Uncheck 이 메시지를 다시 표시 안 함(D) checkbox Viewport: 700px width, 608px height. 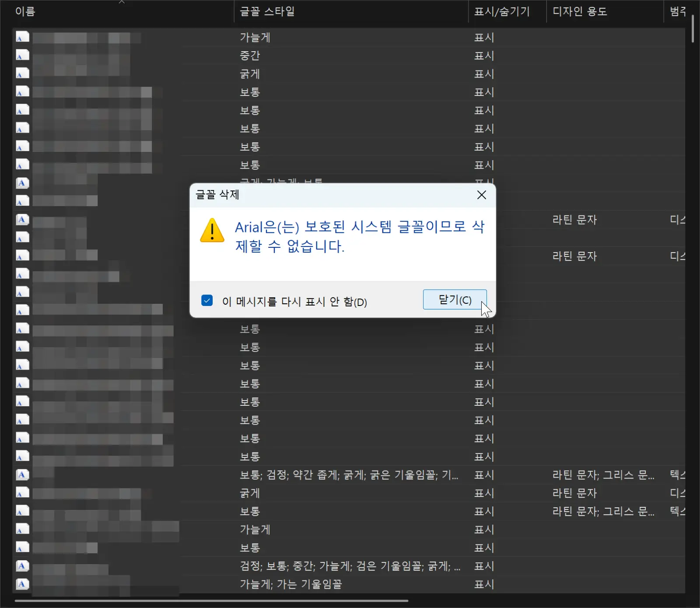(207, 301)
